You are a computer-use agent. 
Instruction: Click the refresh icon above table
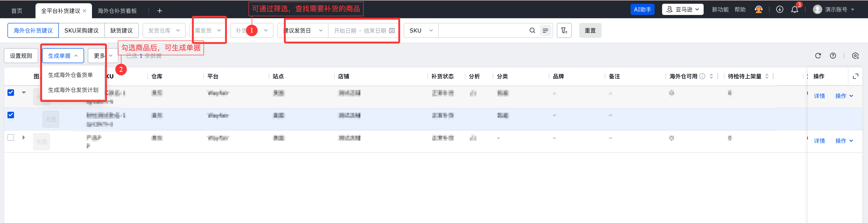[x=818, y=56]
